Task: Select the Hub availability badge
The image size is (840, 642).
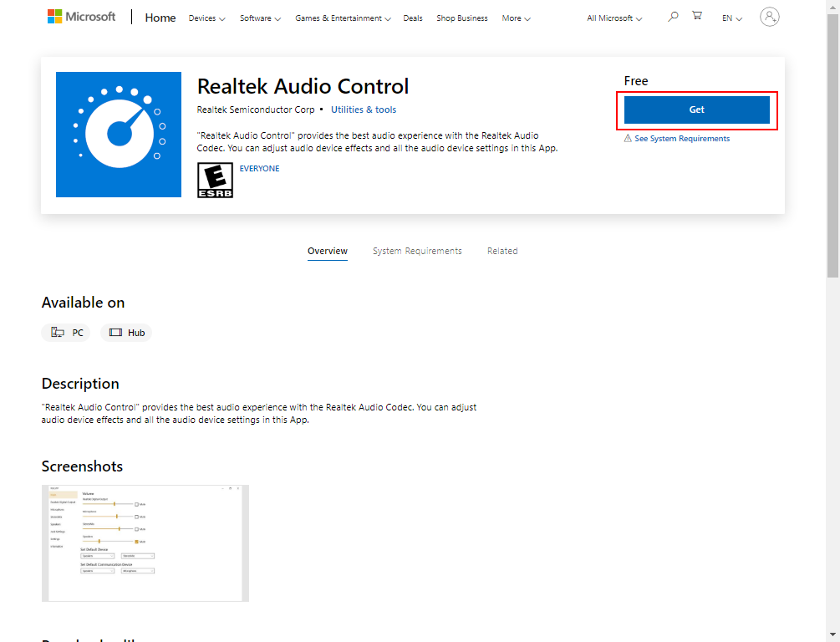Action: tap(125, 332)
